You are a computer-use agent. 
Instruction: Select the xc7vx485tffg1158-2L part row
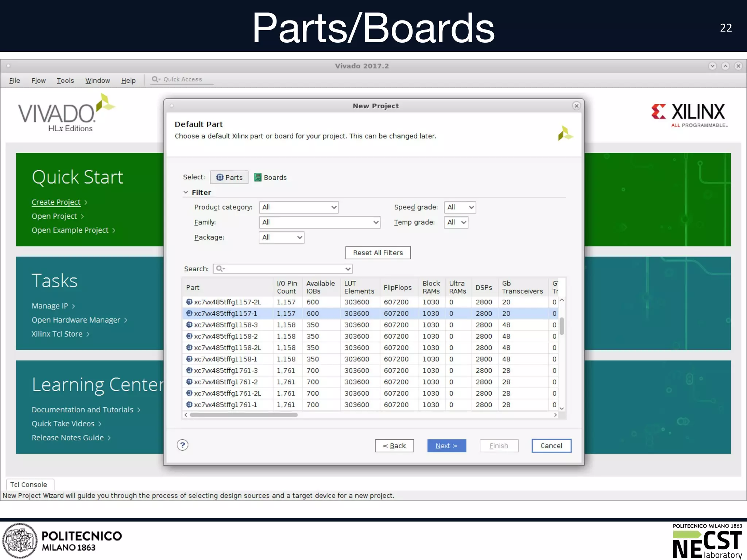(228, 347)
